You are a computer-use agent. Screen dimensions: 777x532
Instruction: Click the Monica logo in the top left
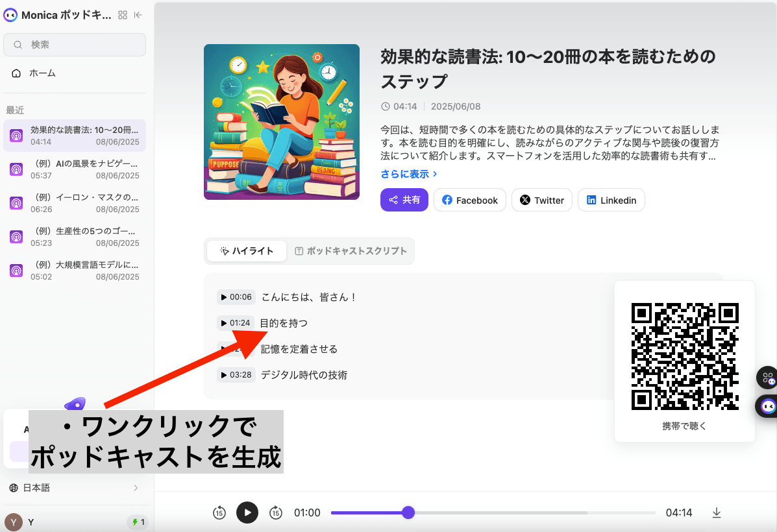coord(10,14)
